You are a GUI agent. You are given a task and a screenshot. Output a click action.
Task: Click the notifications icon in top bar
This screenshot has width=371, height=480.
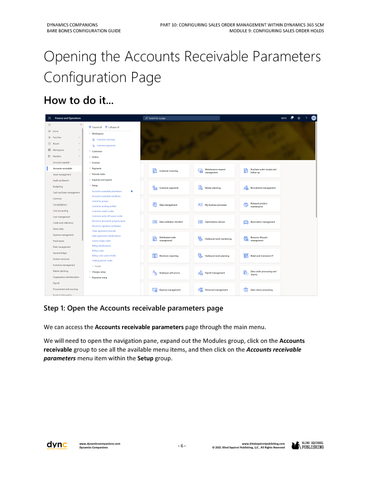(292, 118)
